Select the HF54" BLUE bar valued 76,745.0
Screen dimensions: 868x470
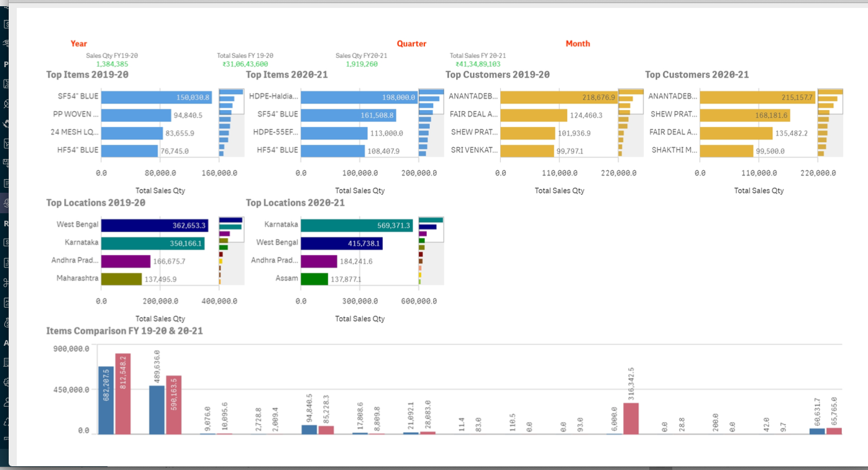(x=129, y=151)
